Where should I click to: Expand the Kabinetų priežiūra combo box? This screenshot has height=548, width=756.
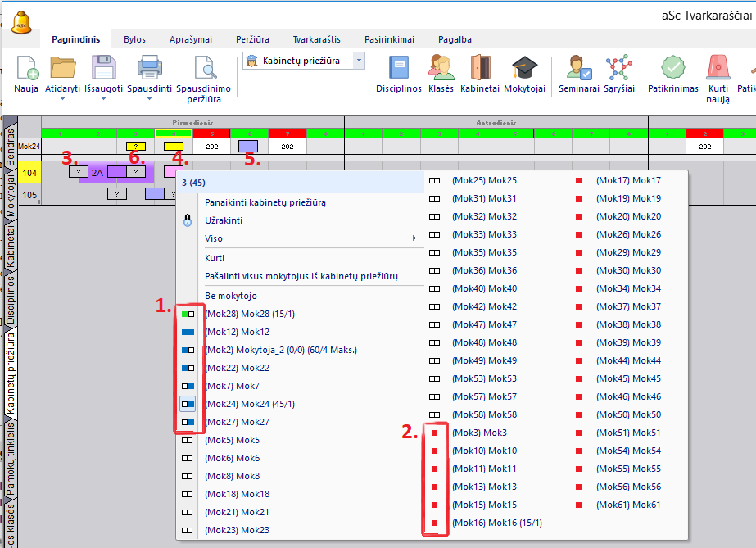(358, 61)
